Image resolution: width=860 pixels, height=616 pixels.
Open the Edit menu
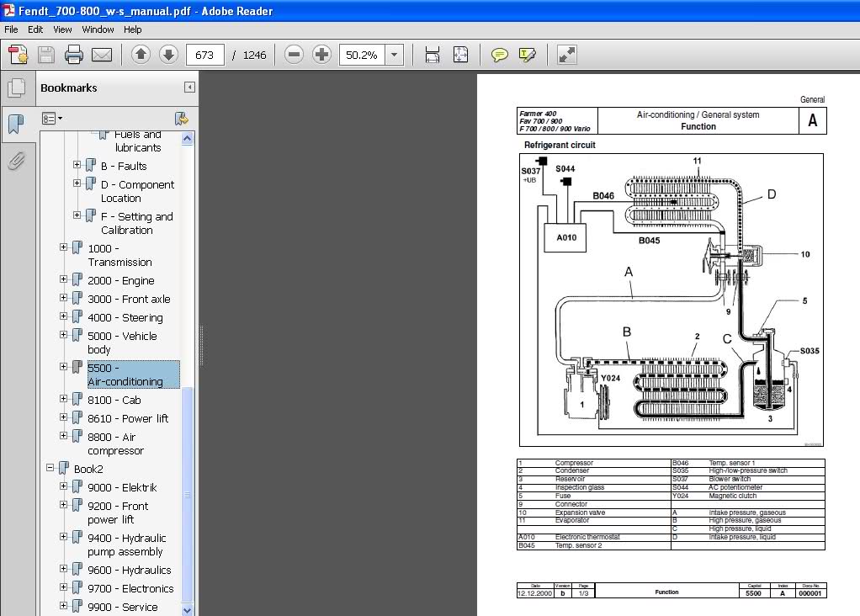35,29
